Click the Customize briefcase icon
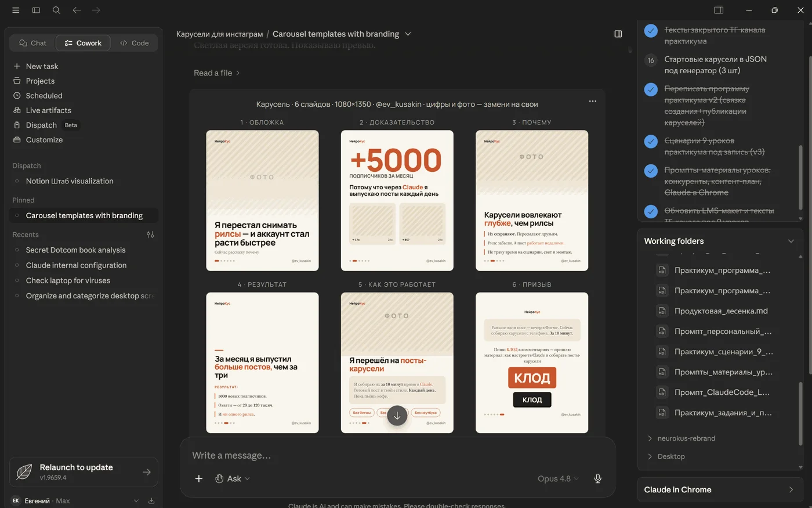The width and height of the screenshot is (812, 508). (17, 139)
